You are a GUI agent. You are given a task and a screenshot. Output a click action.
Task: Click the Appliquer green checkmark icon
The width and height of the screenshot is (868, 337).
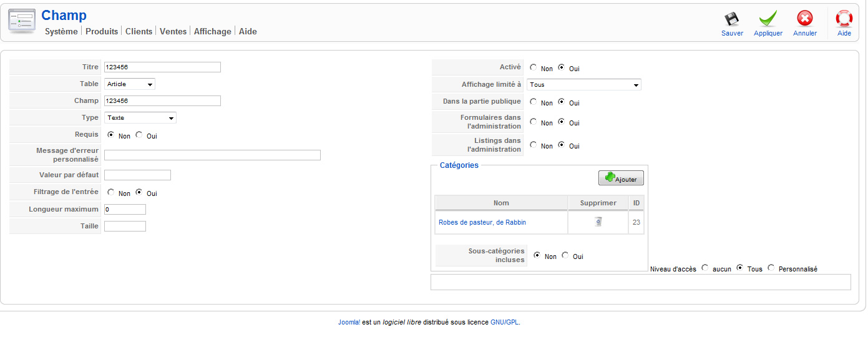(768, 19)
